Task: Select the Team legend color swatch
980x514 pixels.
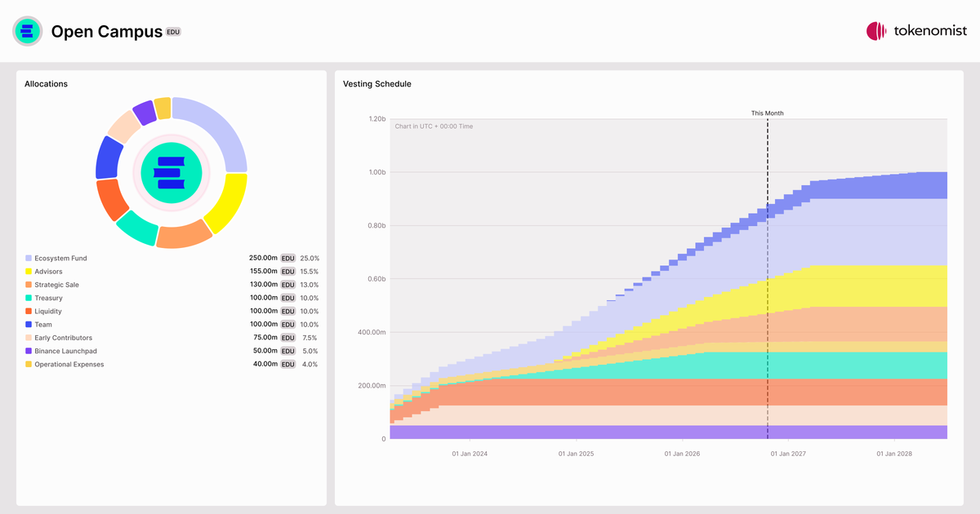Action: point(29,325)
